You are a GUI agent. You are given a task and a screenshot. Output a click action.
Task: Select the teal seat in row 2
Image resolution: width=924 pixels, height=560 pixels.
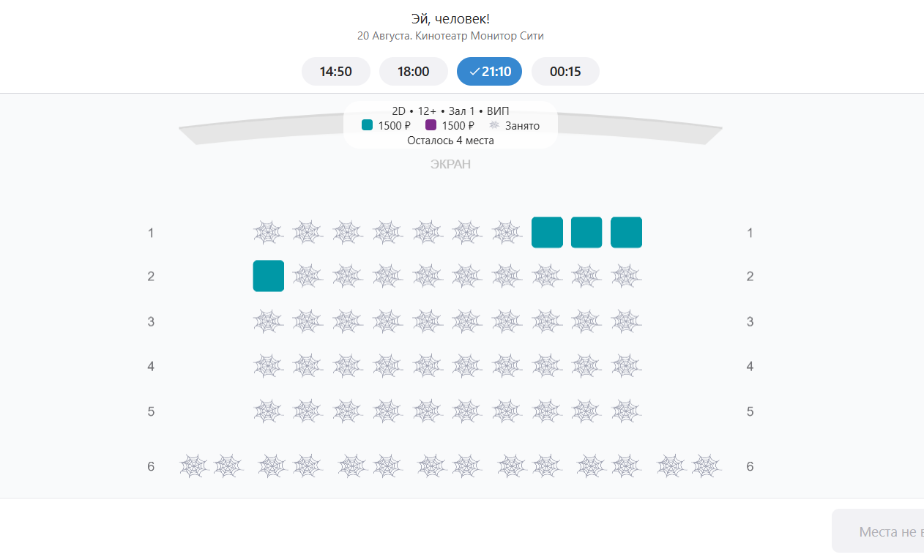(269, 276)
